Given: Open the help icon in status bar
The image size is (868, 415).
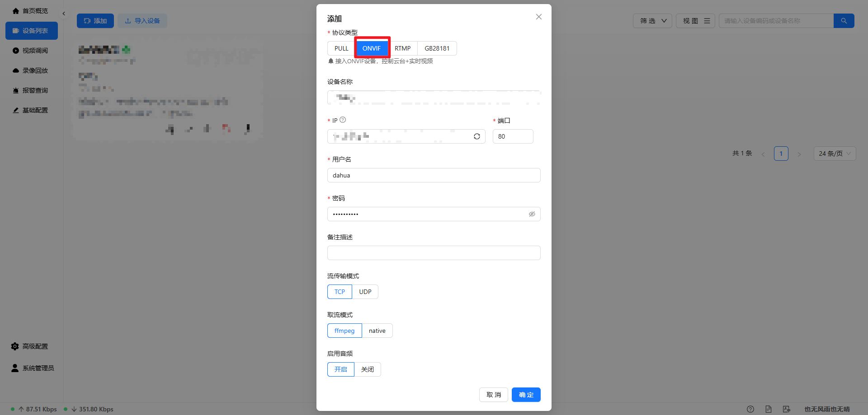Looking at the screenshot, I should pyautogui.click(x=750, y=409).
